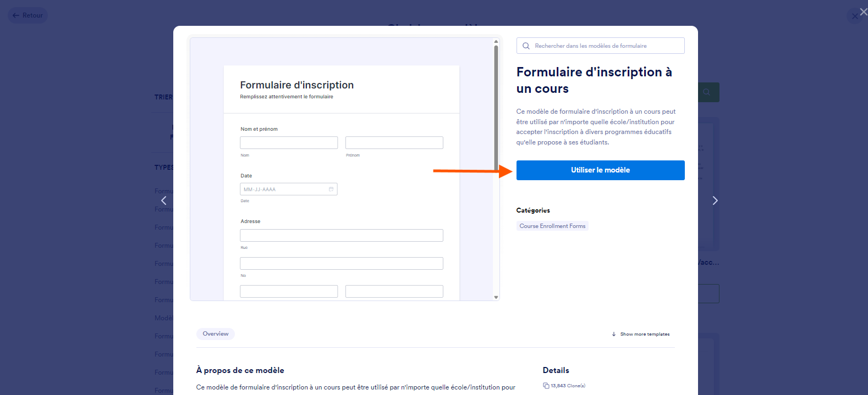Click the magnifier icon in template search
The width and height of the screenshot is (868, 395).
[x=526, y=46]
